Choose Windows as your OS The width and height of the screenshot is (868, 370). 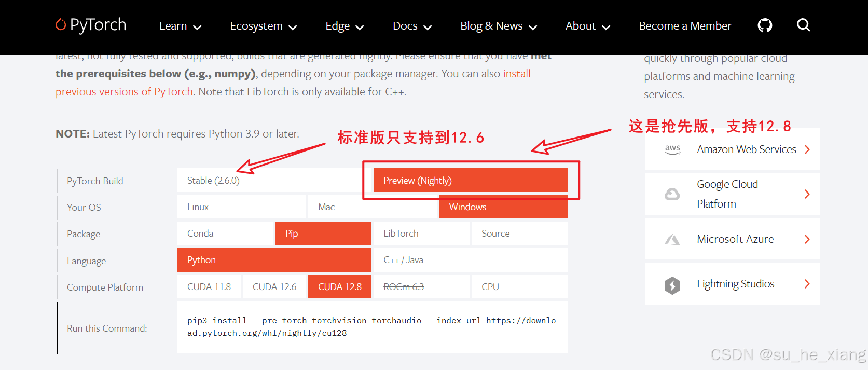503,207
